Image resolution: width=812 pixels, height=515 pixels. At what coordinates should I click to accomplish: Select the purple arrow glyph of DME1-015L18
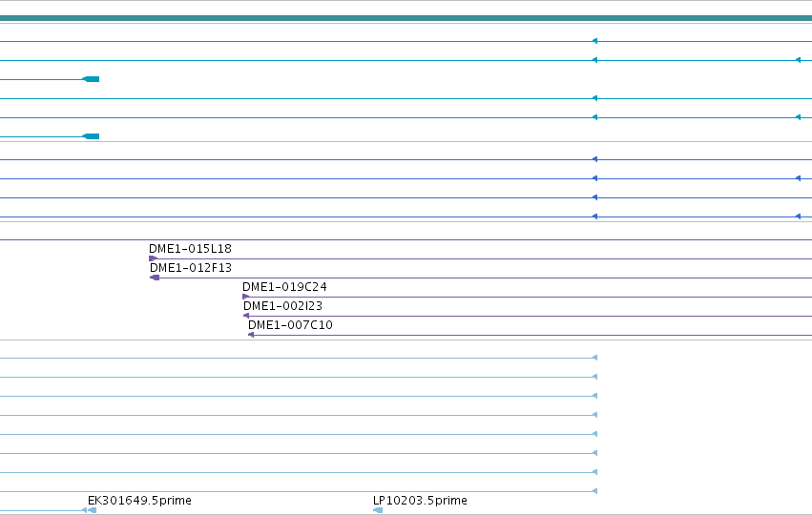coord(154,258)
